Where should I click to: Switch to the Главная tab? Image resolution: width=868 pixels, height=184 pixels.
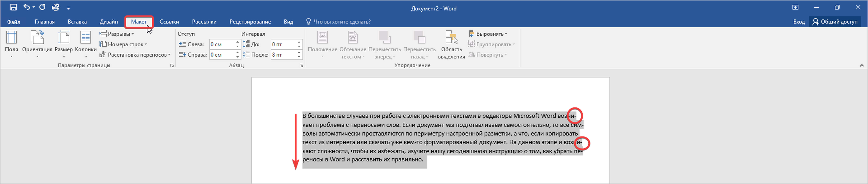click(45, 22)
